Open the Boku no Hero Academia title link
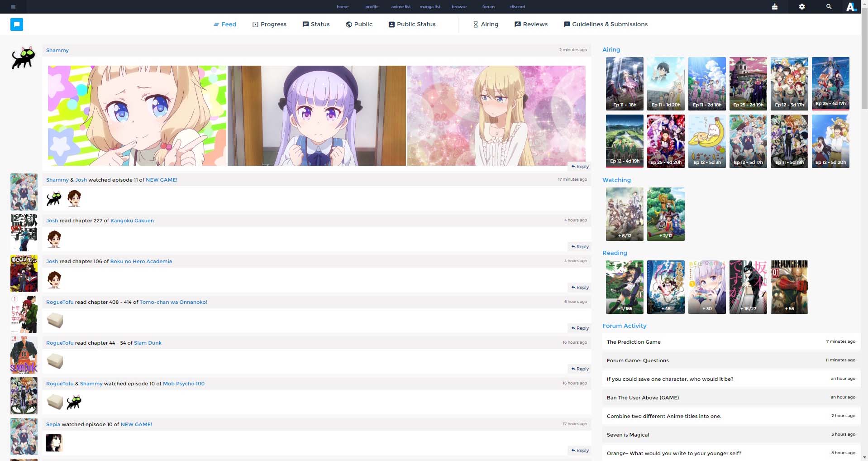This screenshot has height=461, width=868. [x=141, y=261]
